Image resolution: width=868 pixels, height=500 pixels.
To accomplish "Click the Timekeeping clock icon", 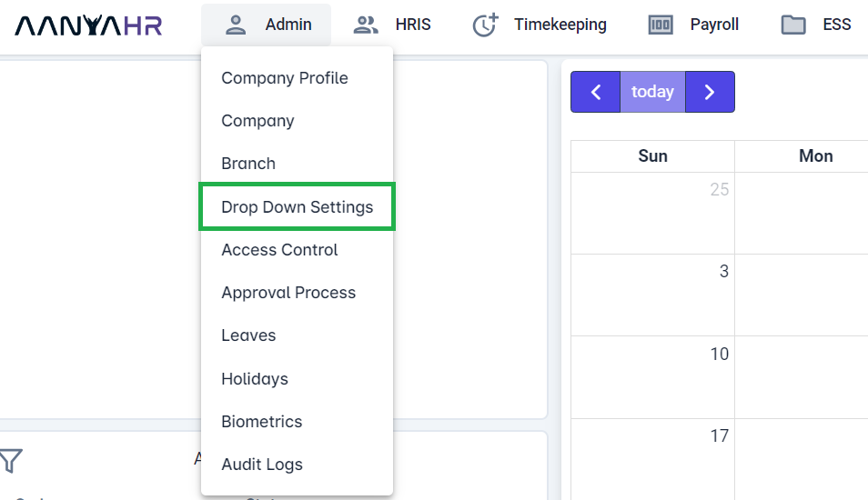I will point(486,25).
